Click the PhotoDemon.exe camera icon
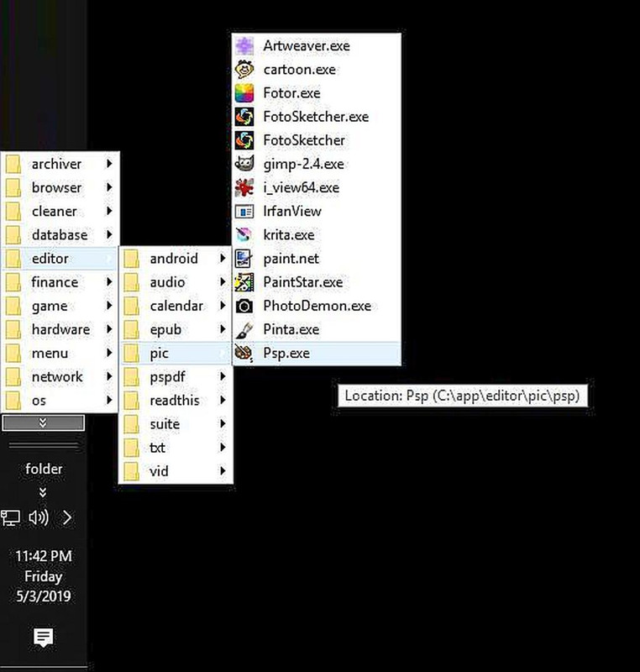The height and width of the screenshot is (672, 640). point(244,306)
